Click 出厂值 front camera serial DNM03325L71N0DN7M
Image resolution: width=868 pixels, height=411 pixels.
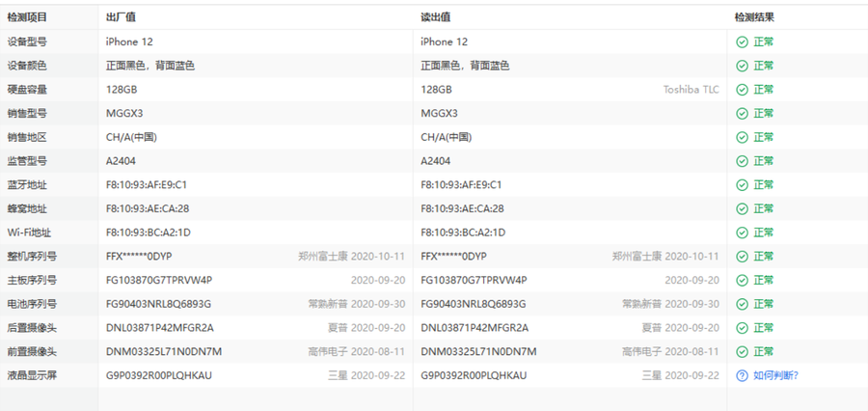(x=164, y=351)
